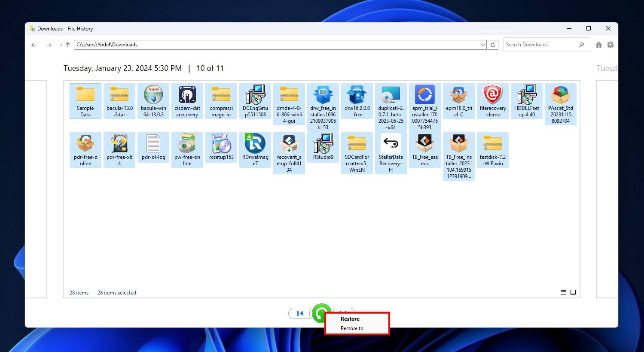Select the bacula-13.0.3.tar archive
Screen dimensions: 644x352
[119, 101]
